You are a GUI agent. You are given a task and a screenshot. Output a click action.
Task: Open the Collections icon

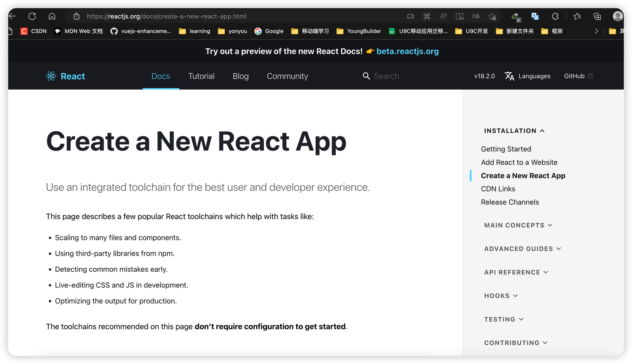click(597, 16)
